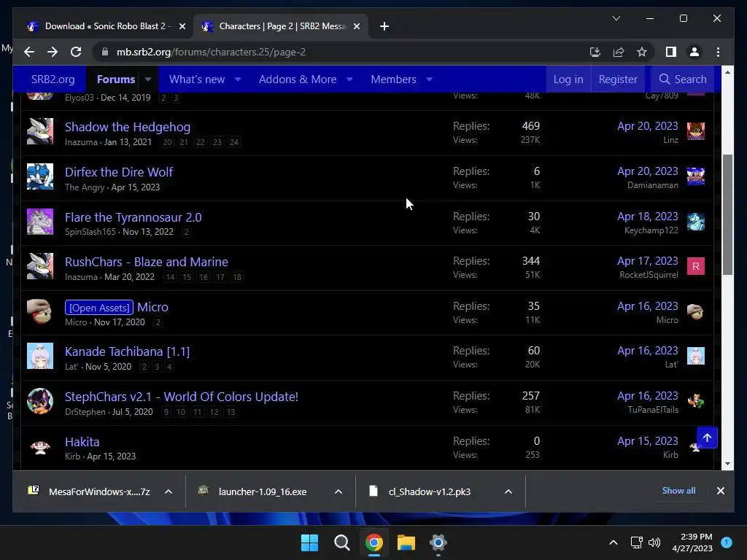Open RushChars - Blaze and Marine thread
Screen dimensions: 747x560
[146, 262]
